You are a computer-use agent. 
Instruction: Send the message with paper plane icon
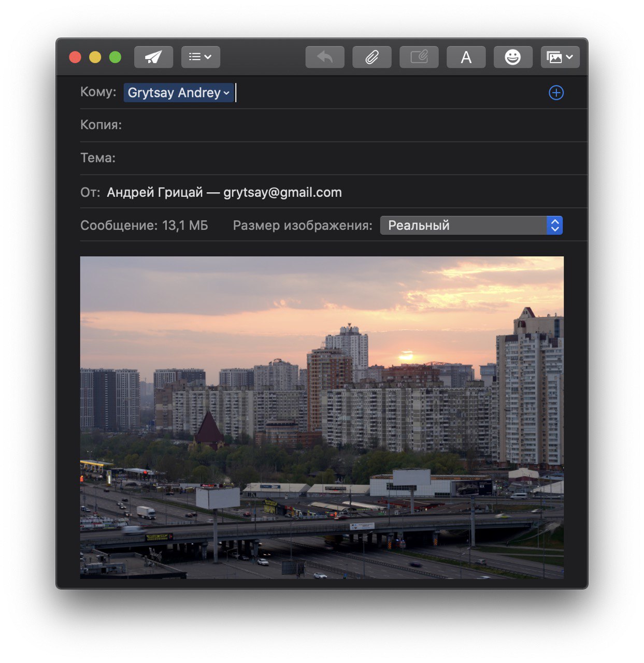(153, 57)
